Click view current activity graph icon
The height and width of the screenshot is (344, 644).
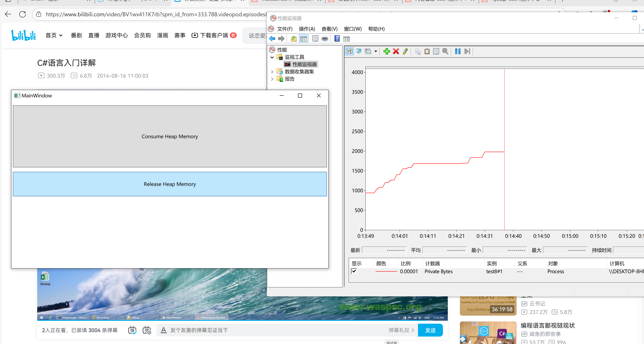(x=349, y=51)
